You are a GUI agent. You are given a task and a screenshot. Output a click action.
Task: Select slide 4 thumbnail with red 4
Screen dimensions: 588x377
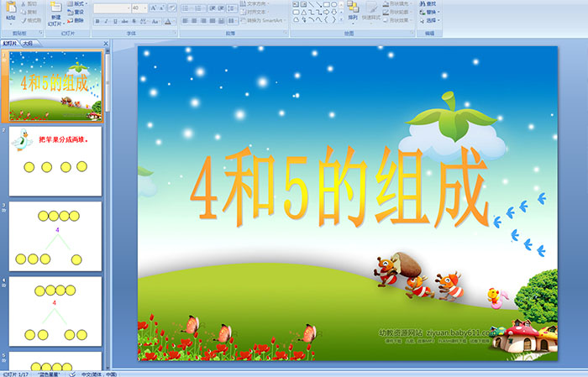click(x=55, y=311)
